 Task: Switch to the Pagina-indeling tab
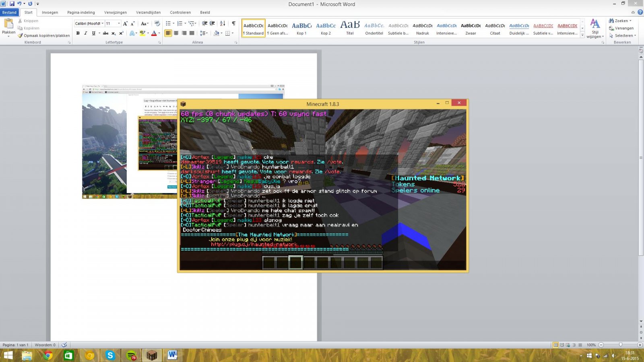[81, 12]
